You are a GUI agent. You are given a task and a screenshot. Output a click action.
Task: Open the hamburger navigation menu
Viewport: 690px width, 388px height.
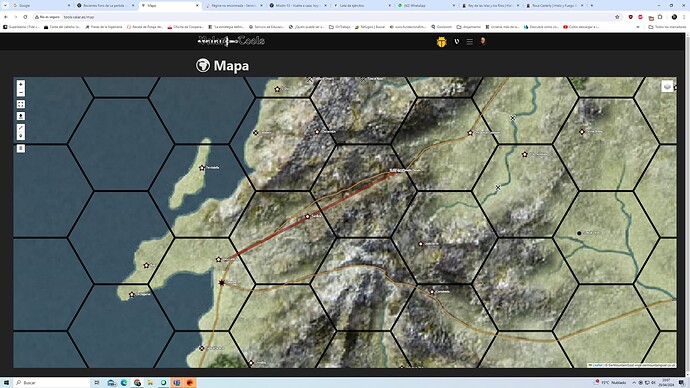coord(470,42)
